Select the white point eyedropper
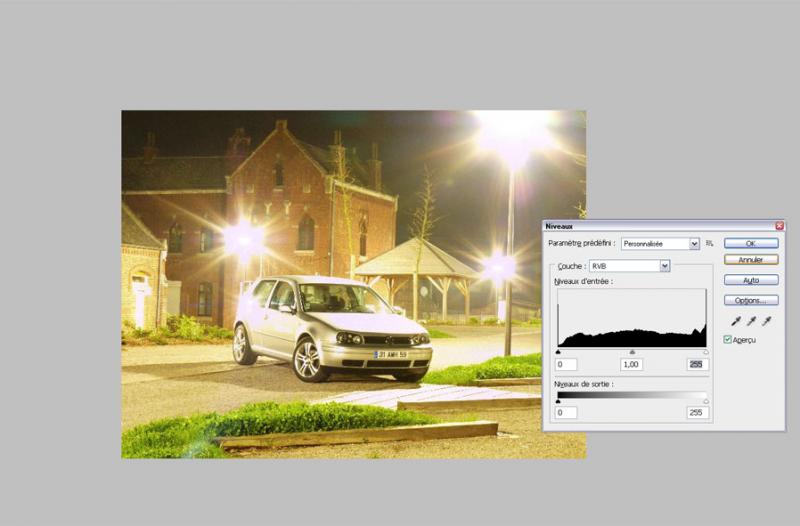The height and width of the screenshot is (526, 800). (766, 321)
